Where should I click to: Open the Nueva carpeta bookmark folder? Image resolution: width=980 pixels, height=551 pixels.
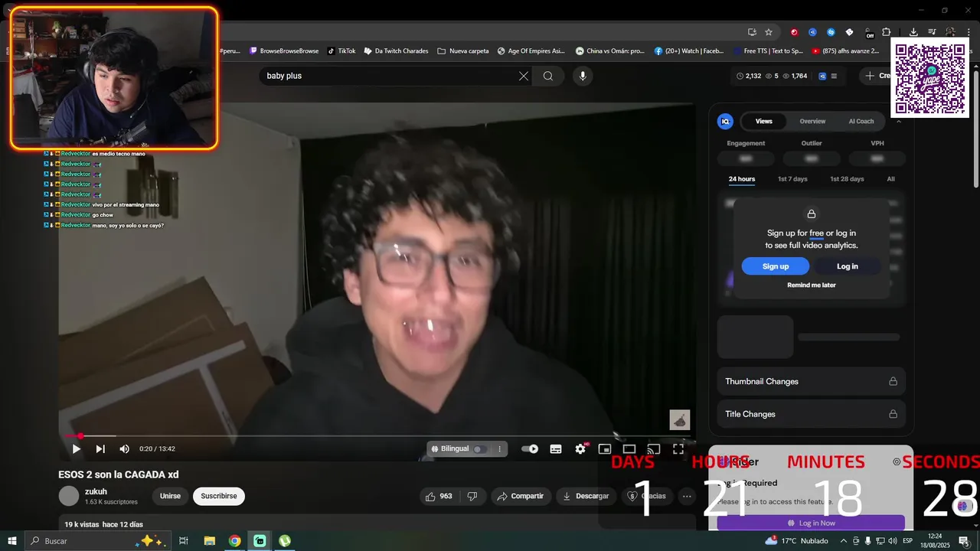[463, 51]
